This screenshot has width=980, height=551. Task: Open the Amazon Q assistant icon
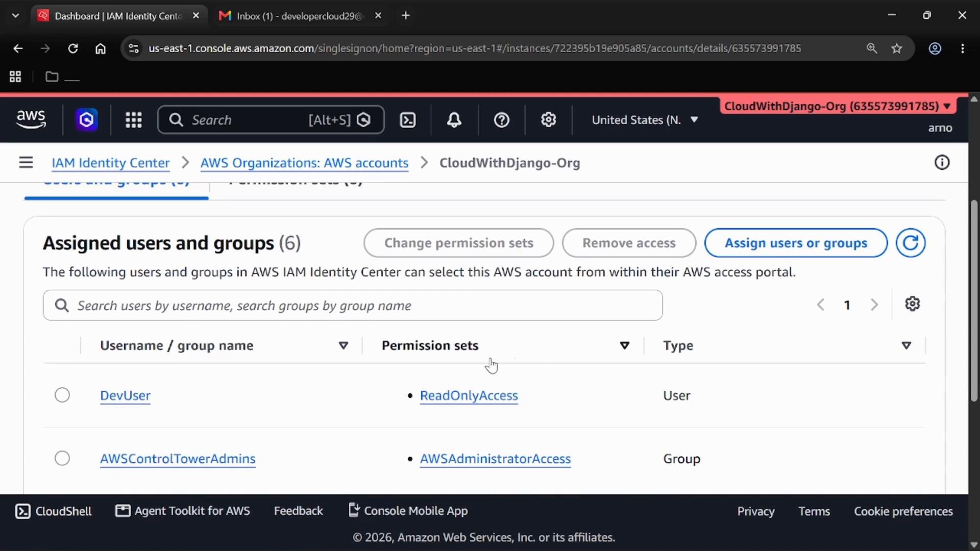pos(86,120)
